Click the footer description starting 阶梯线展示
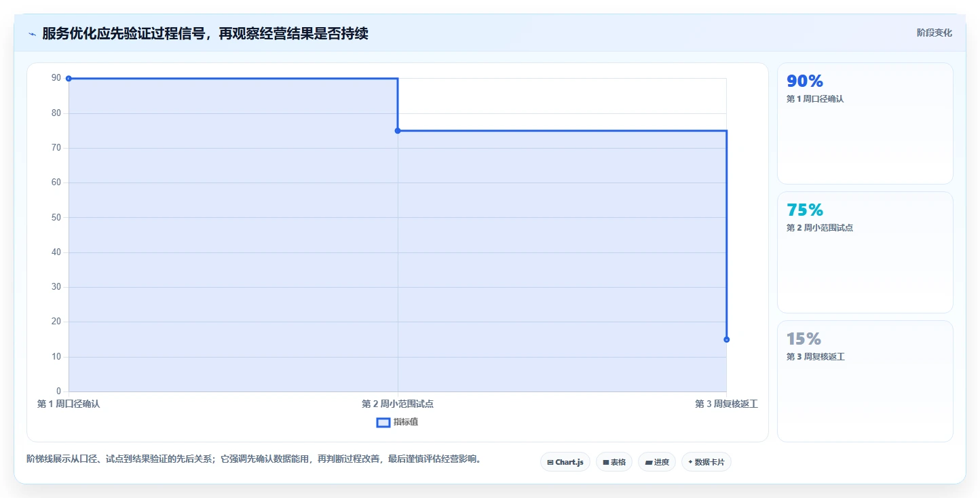 pos(256,459)
